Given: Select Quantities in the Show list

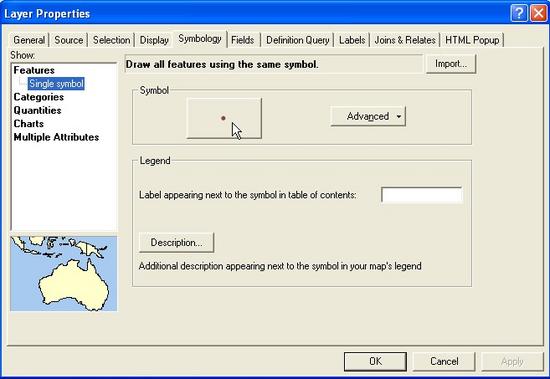Looking at the screenshot, I should coord(38,110).
